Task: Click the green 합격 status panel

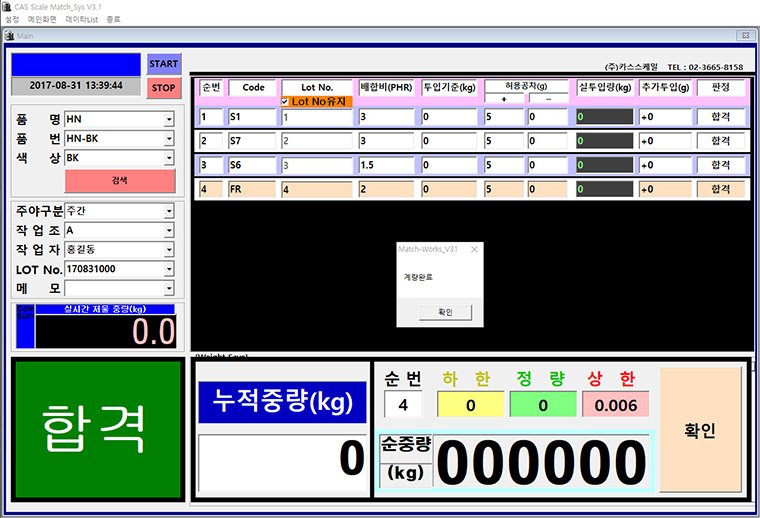Action: tap(97, 429)
